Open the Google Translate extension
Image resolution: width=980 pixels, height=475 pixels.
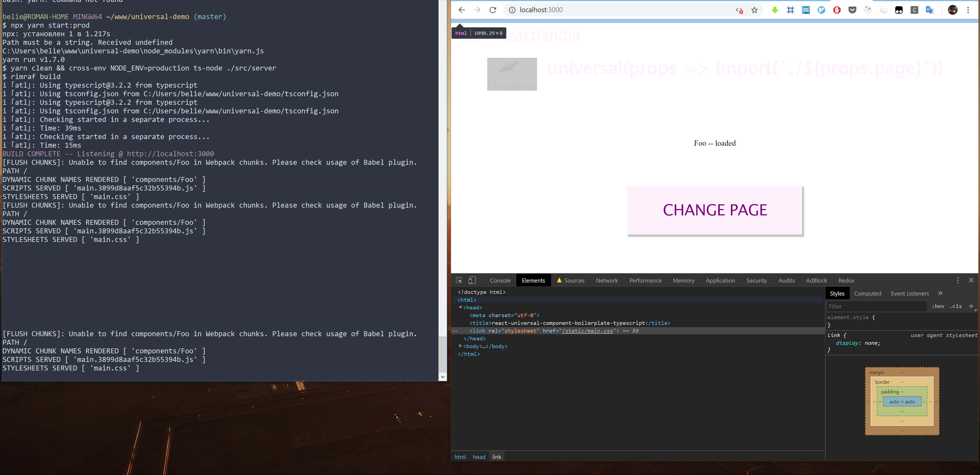[929, 10]
